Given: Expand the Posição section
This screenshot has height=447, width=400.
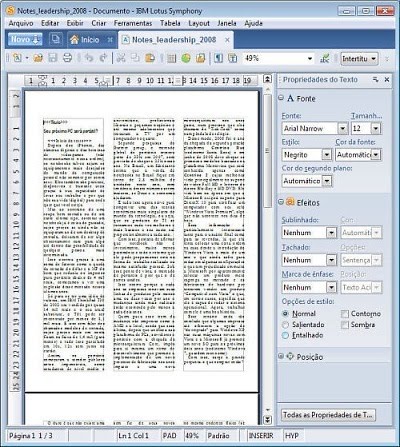Looking at the screenshot, I should click(x=281, y=356).
